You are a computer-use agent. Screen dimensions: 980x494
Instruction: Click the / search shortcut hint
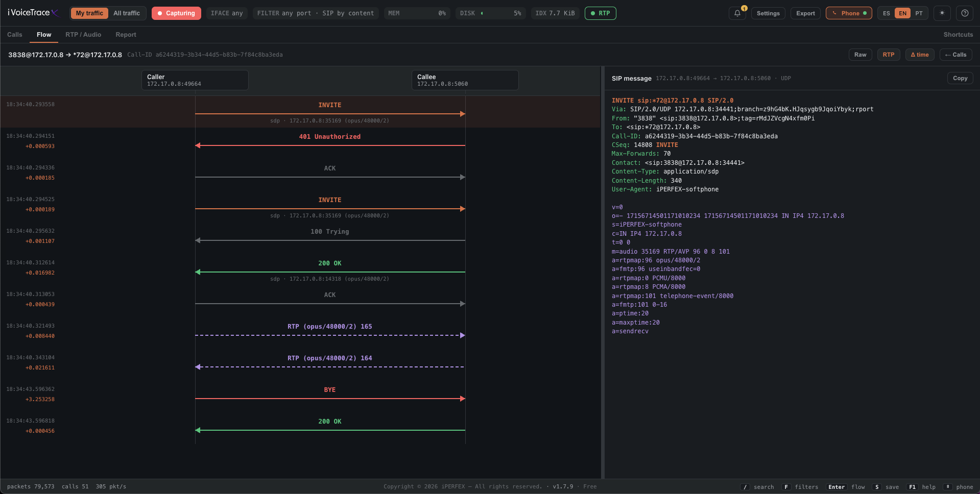pyautogui.click(x=757, y=487)
